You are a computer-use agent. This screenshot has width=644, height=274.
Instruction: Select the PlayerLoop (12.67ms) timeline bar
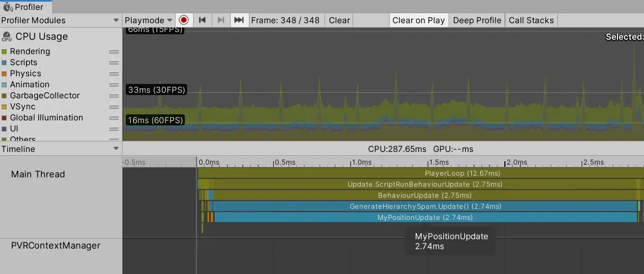tap(421, 173)
